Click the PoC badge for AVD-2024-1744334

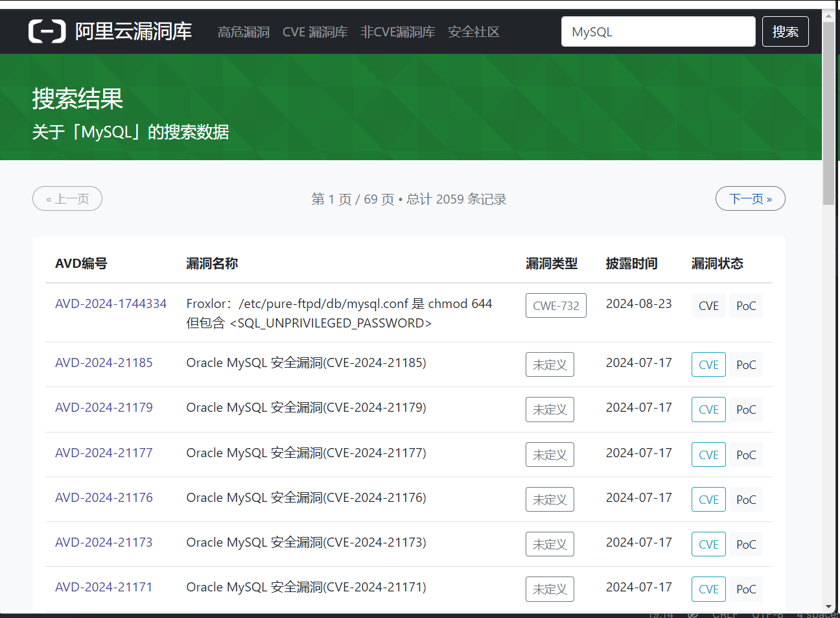point(746,305)
